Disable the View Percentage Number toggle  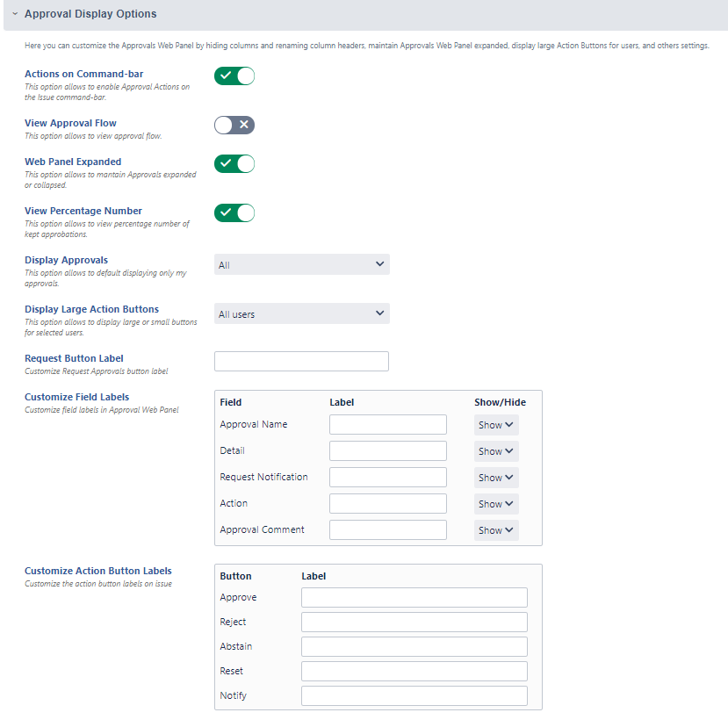click(234, 212)
